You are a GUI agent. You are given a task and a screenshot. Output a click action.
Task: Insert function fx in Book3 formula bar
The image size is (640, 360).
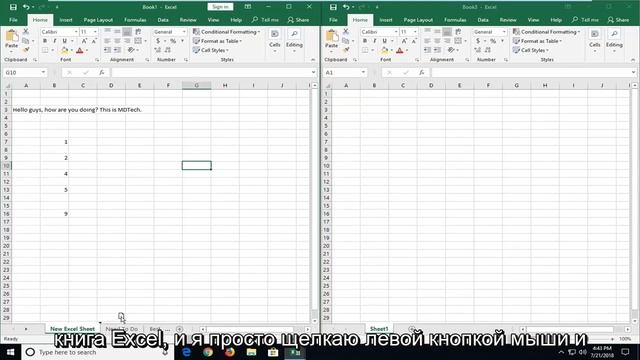click(x=422, y=73)
